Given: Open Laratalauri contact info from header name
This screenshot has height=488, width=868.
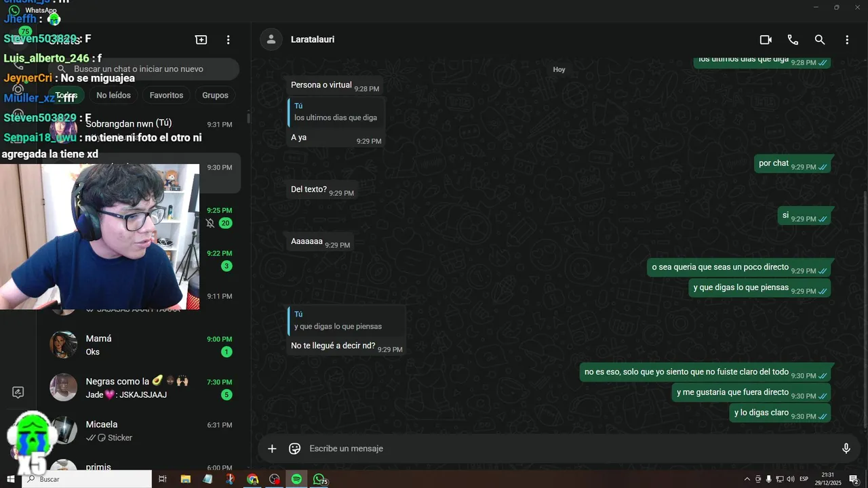Looking at the screenshot, I should click(313, 40).
